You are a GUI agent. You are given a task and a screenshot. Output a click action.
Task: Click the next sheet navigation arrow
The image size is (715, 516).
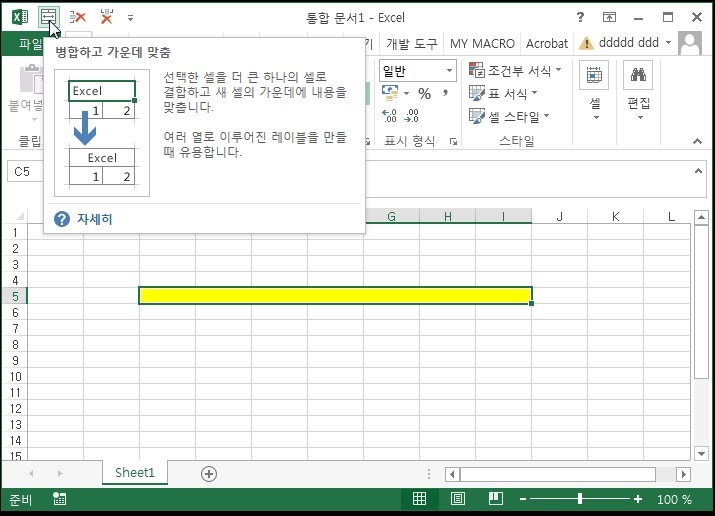59,474
